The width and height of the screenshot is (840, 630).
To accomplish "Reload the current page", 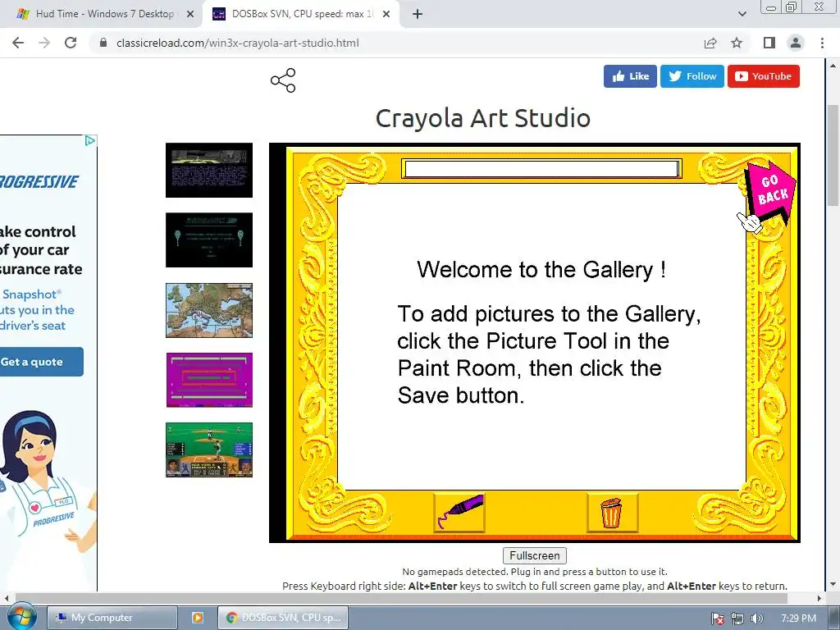I will [71, 43].
